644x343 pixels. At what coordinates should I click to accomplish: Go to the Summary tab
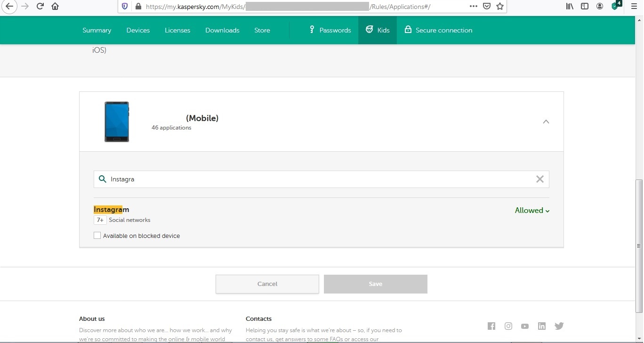97,30
